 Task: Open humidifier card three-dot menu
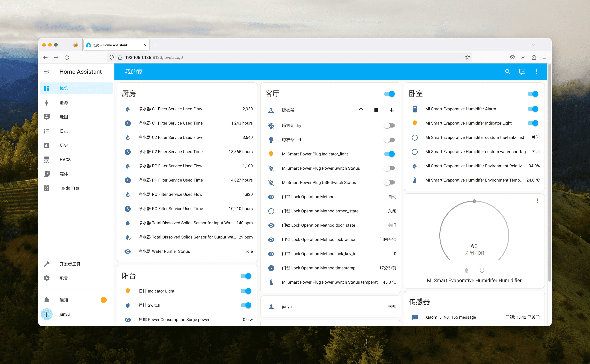point(537,201)
